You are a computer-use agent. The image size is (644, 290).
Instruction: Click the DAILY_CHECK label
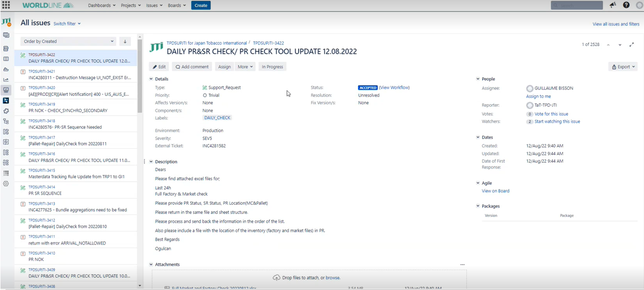coord(217,118)
